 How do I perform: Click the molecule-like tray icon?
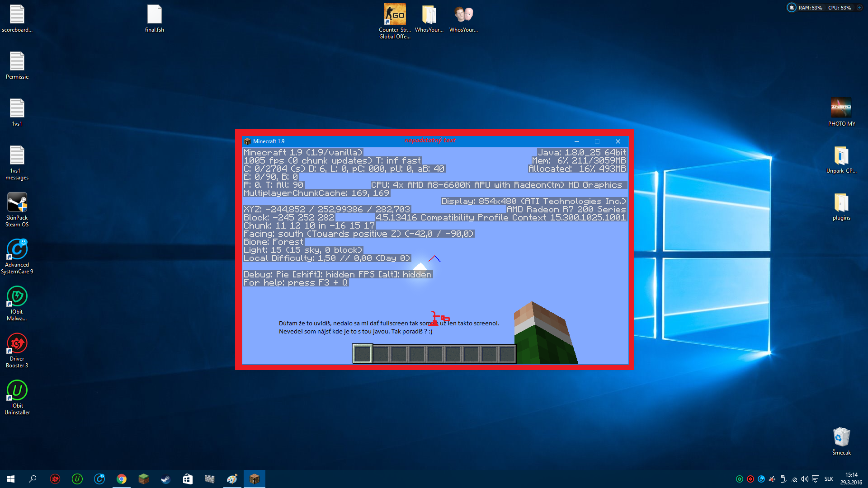[x=772, y=479]
